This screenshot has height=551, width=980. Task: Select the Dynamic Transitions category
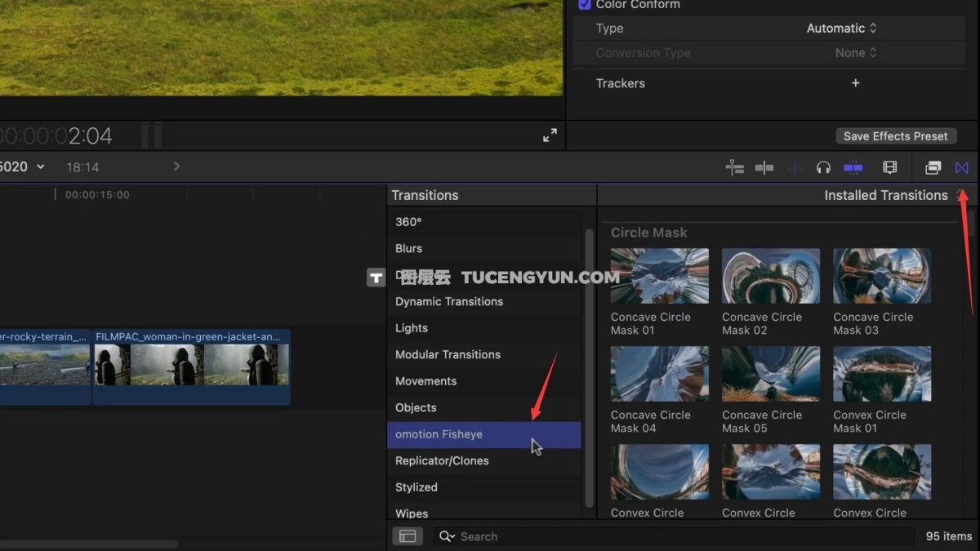click(484, 301)
